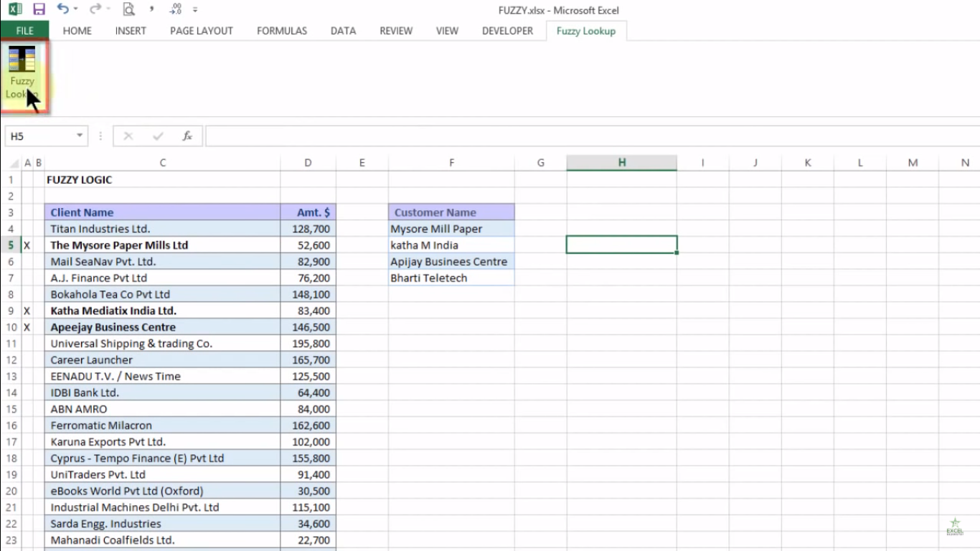Select cell Katha Mediatix India Ltd.
This screenshot has height=551, width=980.
click(x=163, y=311)
